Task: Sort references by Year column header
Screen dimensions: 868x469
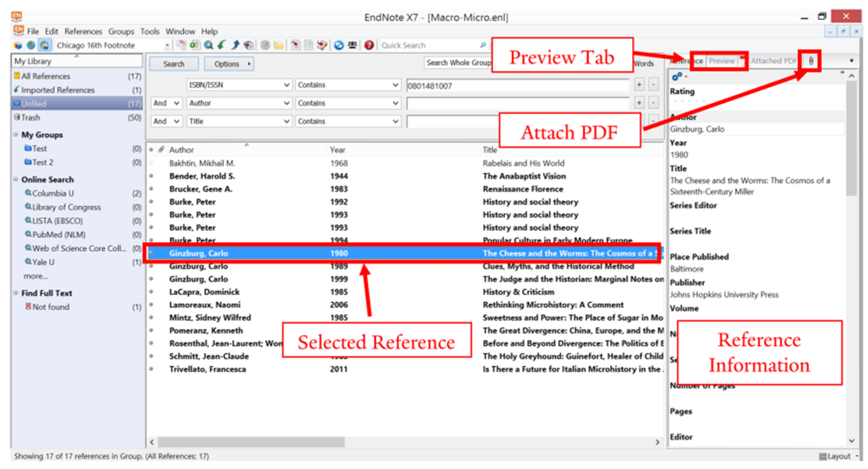Action: tap(338, 150)
